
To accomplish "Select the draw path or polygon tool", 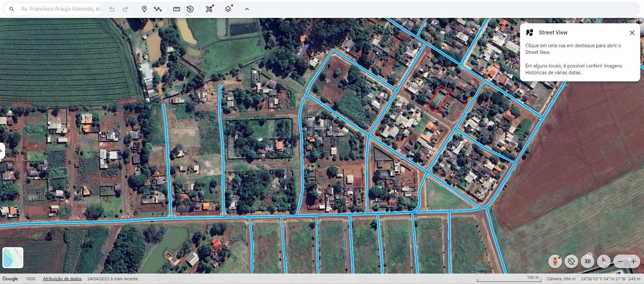I will (158, 9).
